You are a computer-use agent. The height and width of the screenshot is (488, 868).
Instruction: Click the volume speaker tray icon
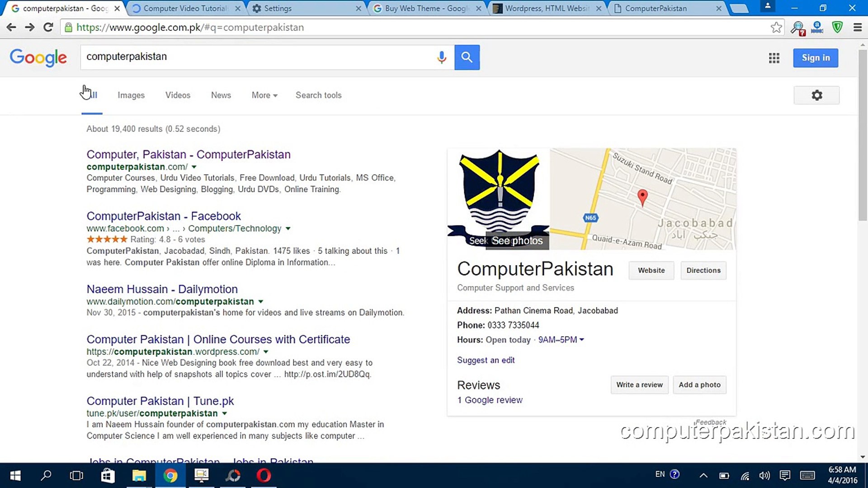click(x=764, y=475)
